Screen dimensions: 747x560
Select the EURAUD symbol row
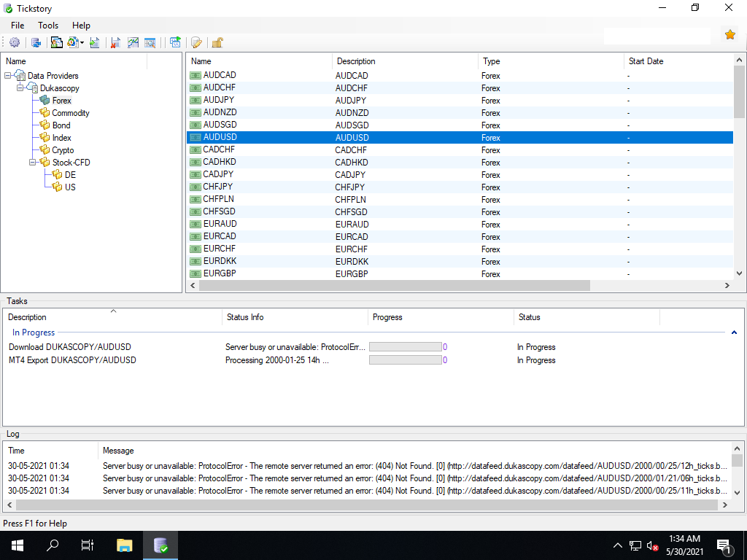point(460,224)
